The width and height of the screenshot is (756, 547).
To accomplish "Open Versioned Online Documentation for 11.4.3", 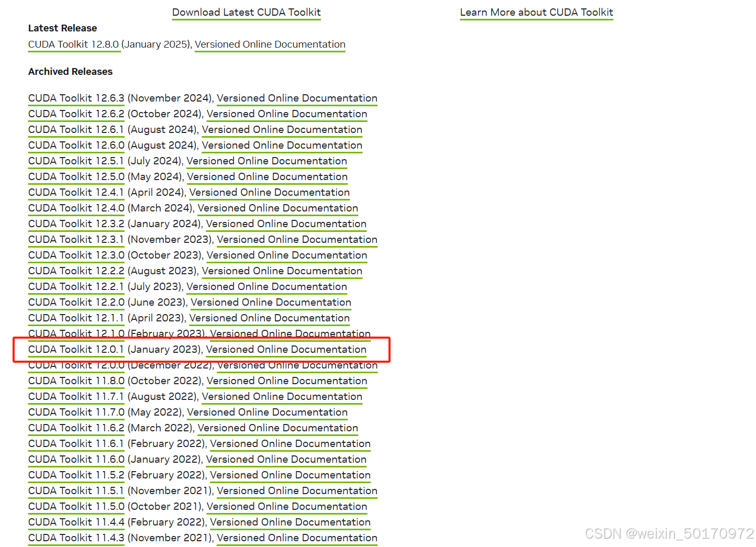I will coord(297,538).
